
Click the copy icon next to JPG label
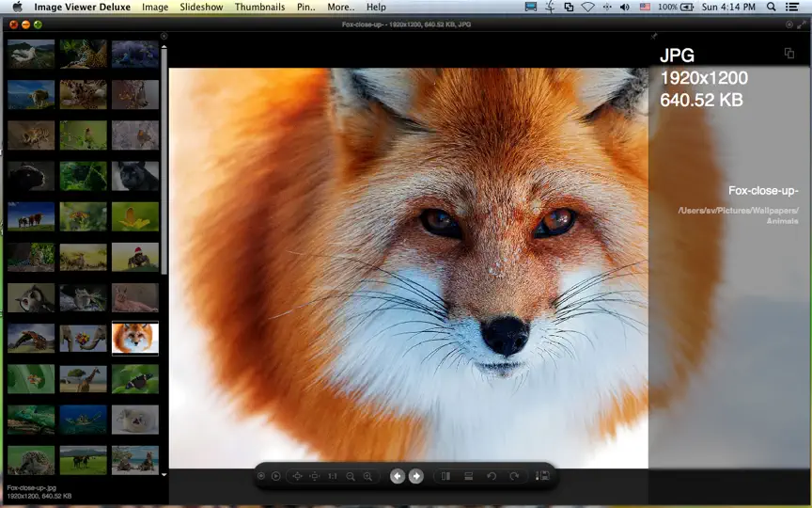pyautogui.click(x=789, y=53)
